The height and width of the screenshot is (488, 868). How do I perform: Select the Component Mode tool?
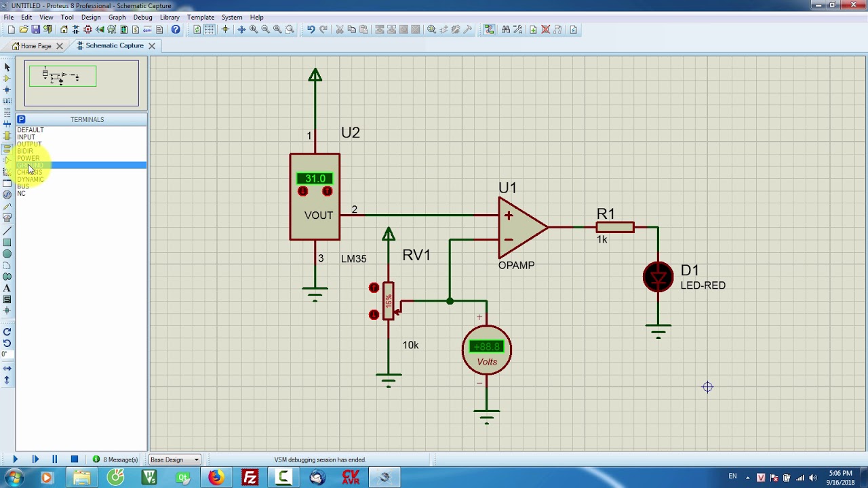pyautogui.click(x=7, y=79)
